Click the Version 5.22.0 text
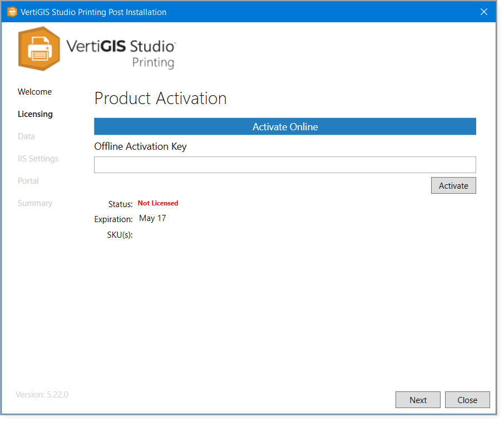Image resolution: width=504 pixels, height=422 pixels. pyautogui.click(x=41, y=394)
